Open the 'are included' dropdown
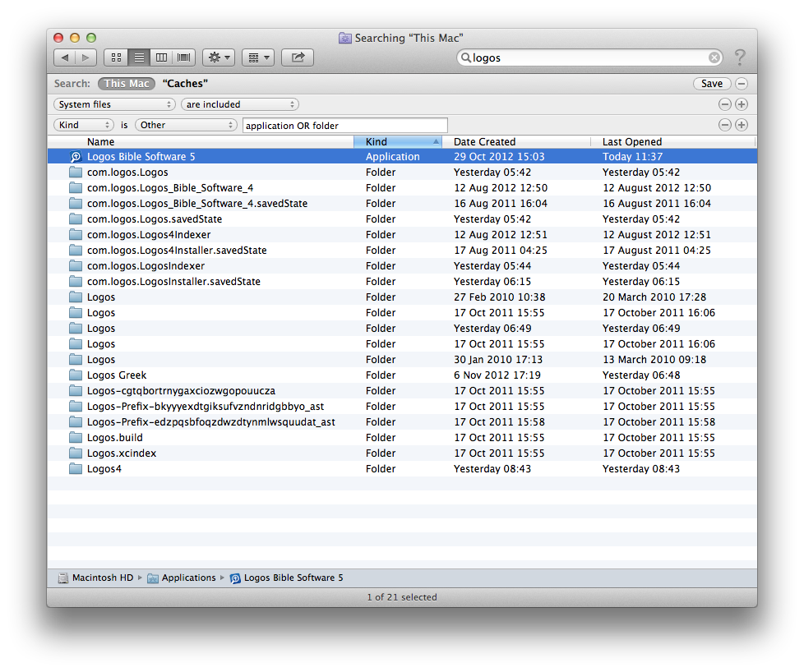Viewport: 804px width, 672px height. coord(240,104)
